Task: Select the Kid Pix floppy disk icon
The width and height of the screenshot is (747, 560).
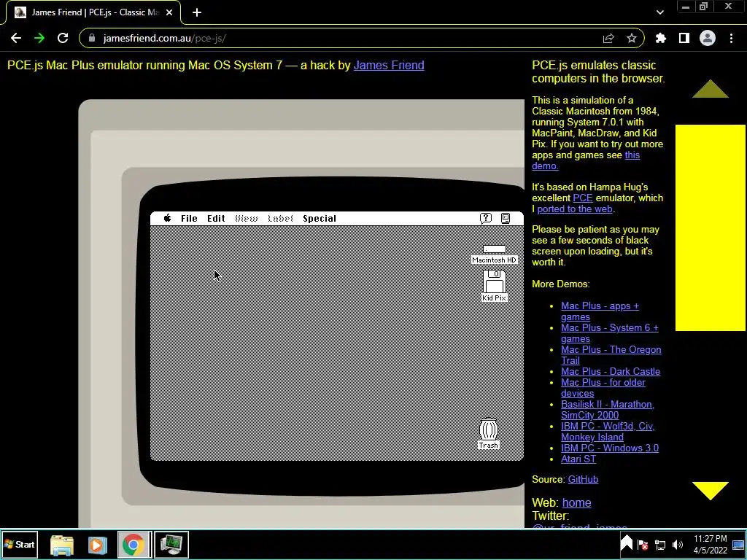Action: tap(495, 286)
